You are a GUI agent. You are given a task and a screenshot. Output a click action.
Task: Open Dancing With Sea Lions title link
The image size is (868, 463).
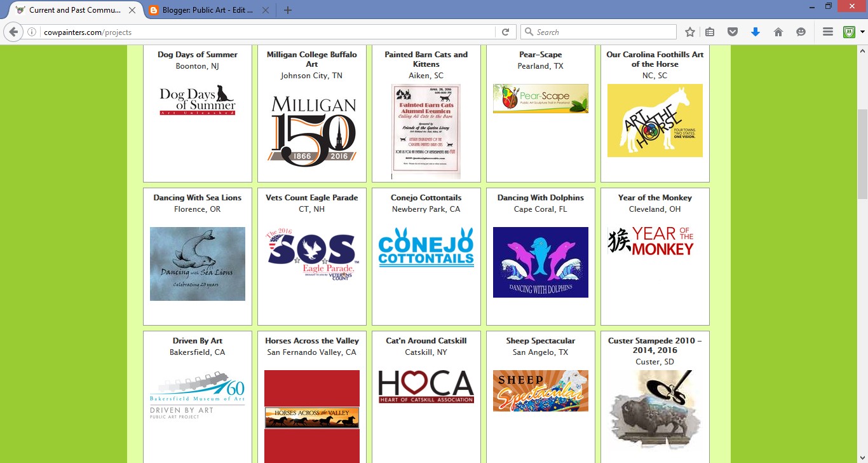(198, 198)
